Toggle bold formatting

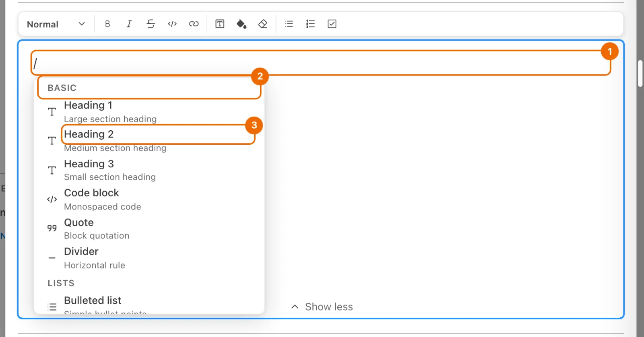107,24
